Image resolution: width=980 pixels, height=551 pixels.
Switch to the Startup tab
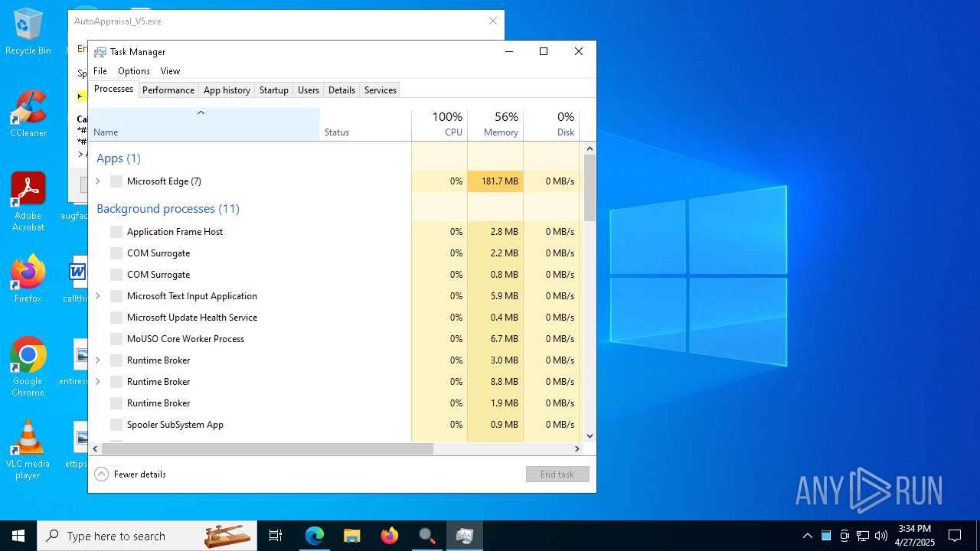pyautogui.click(x=273, y=90)
